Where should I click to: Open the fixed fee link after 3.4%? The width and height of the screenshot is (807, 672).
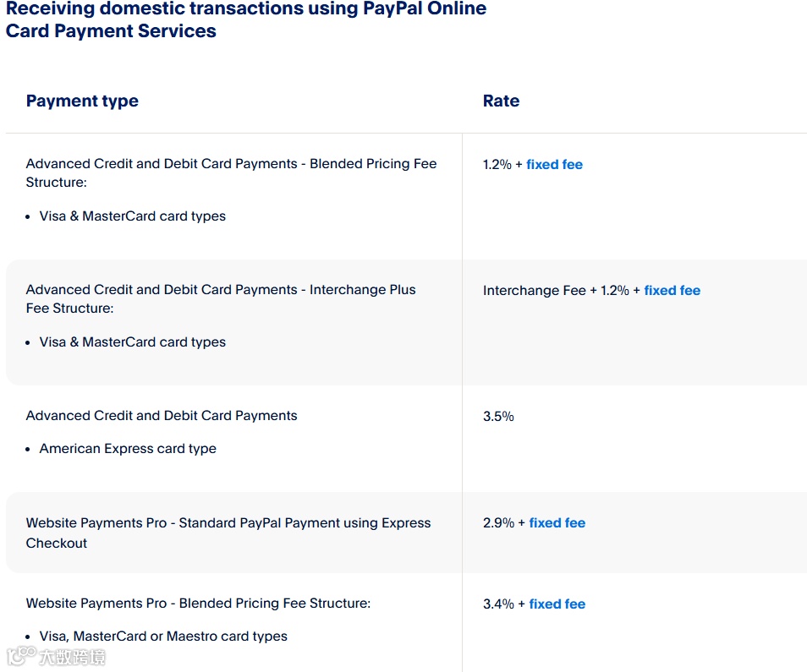[x=557, y=604]
